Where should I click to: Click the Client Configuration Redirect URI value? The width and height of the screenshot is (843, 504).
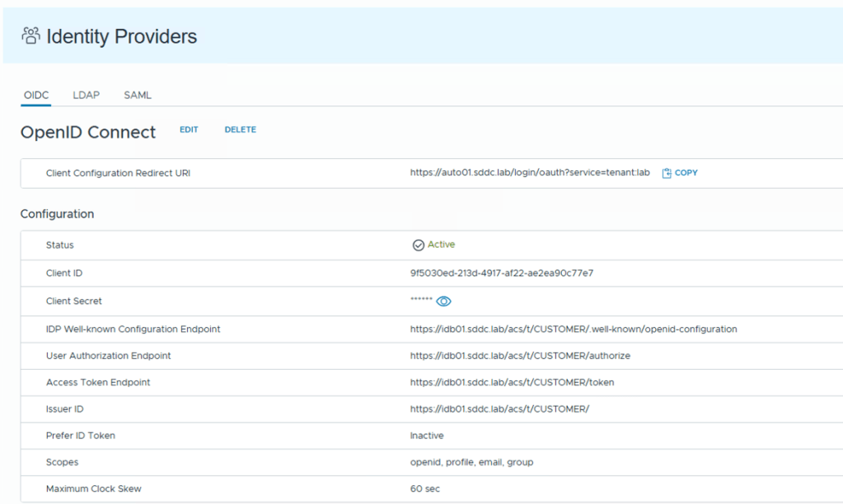click(530, 173)
